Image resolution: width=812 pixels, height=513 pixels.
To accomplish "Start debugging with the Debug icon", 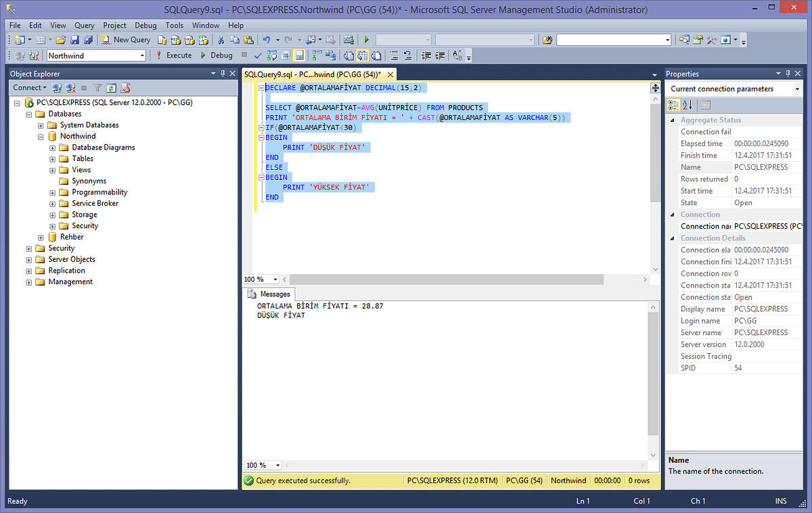I will point(202,55).
